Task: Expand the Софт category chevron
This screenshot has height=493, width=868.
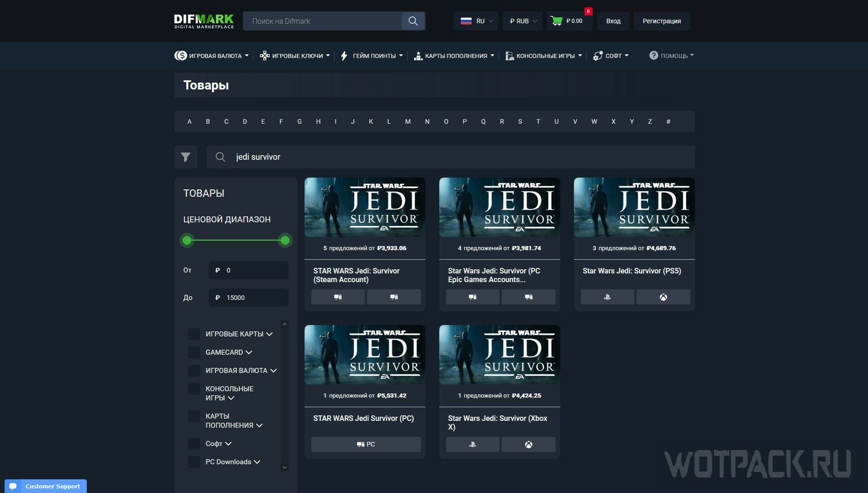Action: point(228,444)
